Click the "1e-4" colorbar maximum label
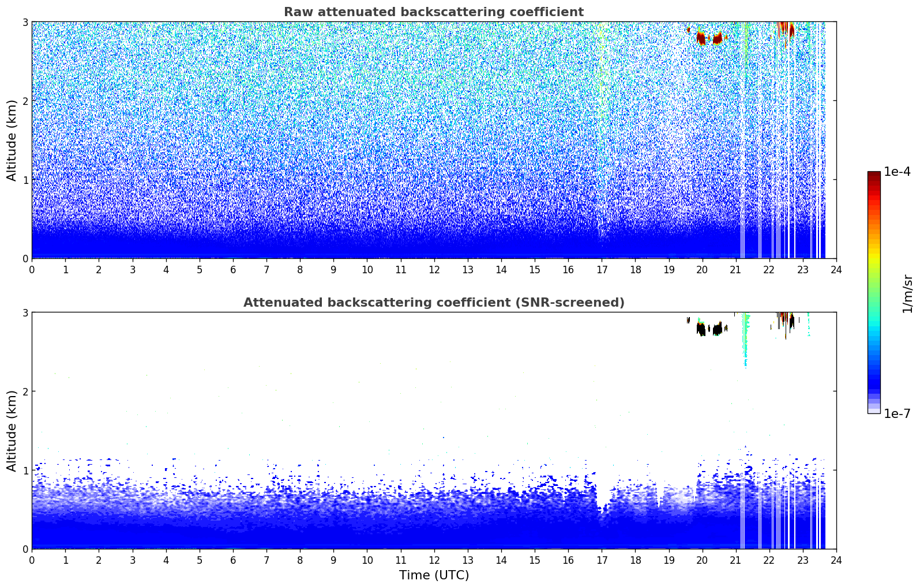 (x=898, y=172)
